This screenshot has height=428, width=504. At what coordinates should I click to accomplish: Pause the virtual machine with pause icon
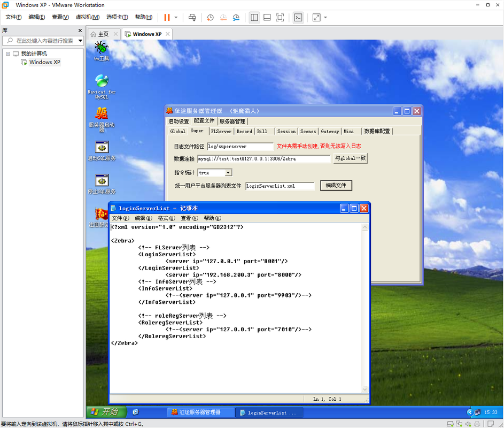point(167,17)
